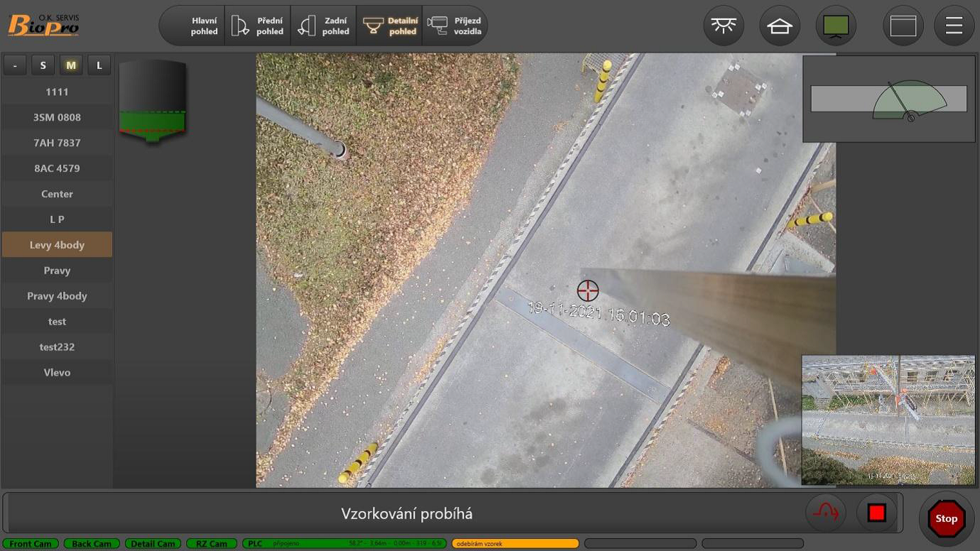Click the Front Cam status indicator
Screen dimensions: 980x551
[x=31, y=544]
